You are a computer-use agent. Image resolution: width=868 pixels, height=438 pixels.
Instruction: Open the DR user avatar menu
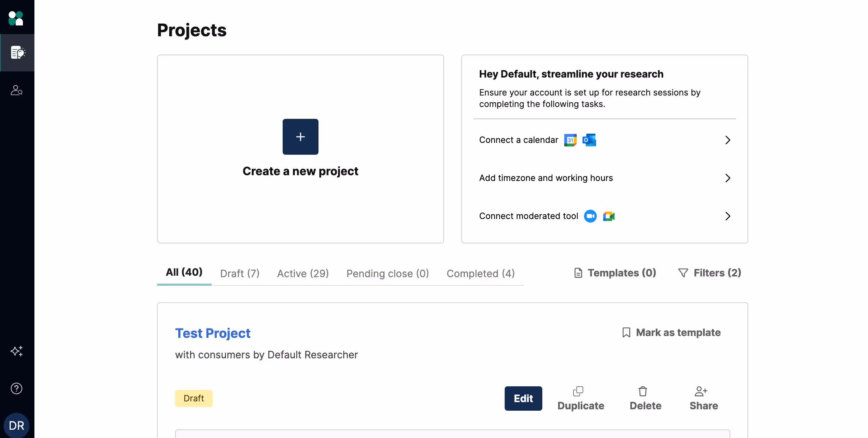click(x=16, y=425)
